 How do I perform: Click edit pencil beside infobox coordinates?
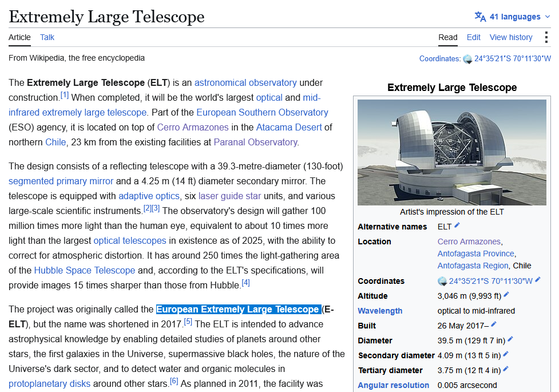(x=538, y=280)
